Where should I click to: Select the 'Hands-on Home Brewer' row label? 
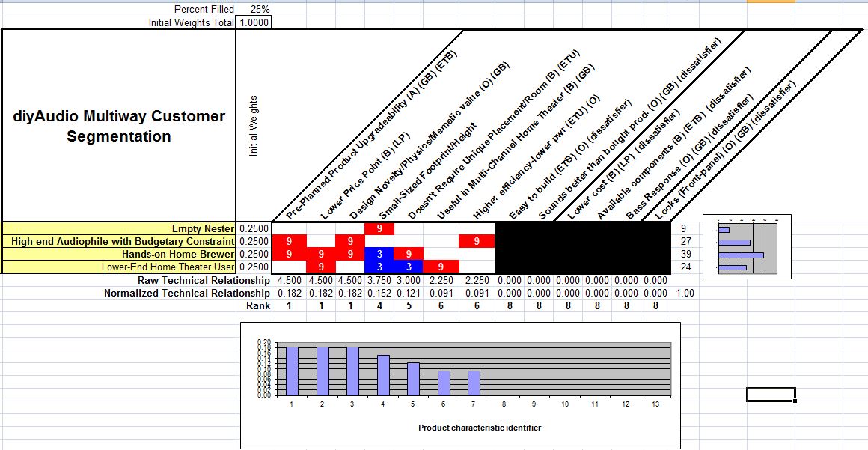tap(119, 254)
